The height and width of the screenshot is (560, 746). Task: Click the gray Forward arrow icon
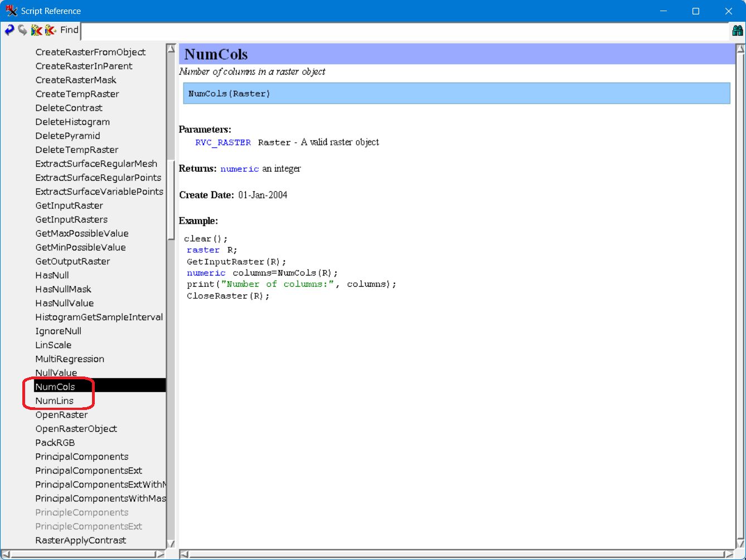pyautogui.click(x=22, y=30)
